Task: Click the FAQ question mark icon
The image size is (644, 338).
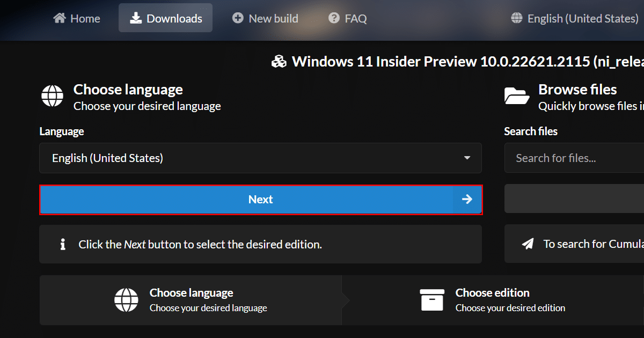Action: [x=334, y=18]
